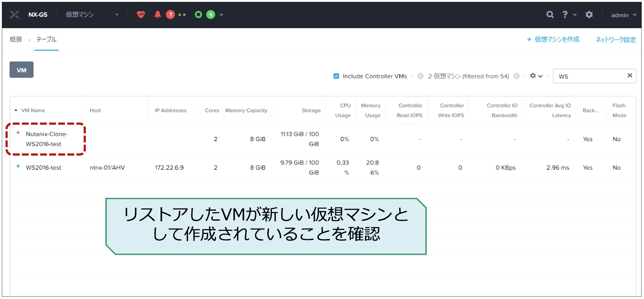Clear the WS search filter

630,76
